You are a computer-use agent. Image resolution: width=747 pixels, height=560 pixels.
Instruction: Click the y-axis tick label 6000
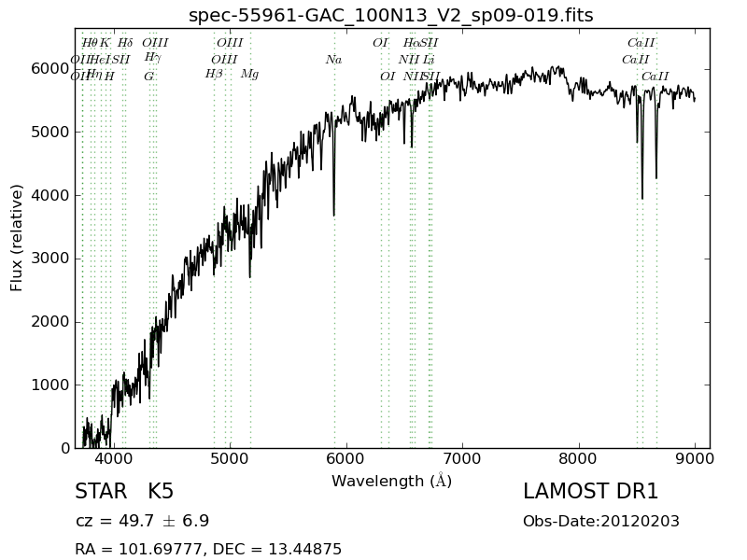[x=50, y=68]
